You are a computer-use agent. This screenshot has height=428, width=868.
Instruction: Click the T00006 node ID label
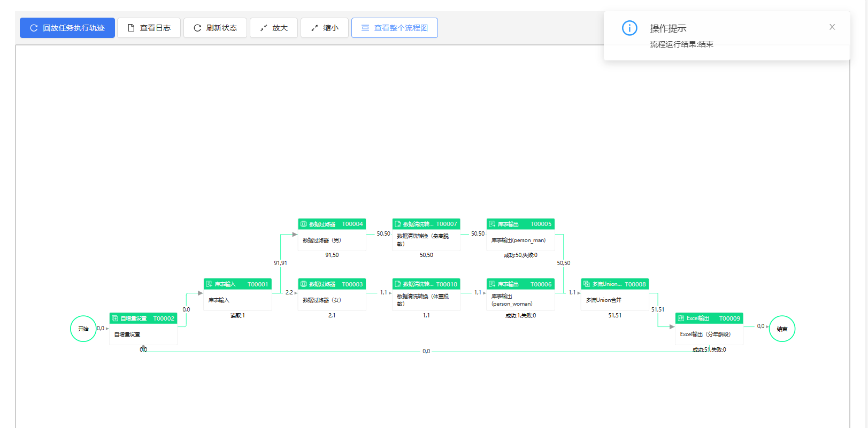point(541,284)
